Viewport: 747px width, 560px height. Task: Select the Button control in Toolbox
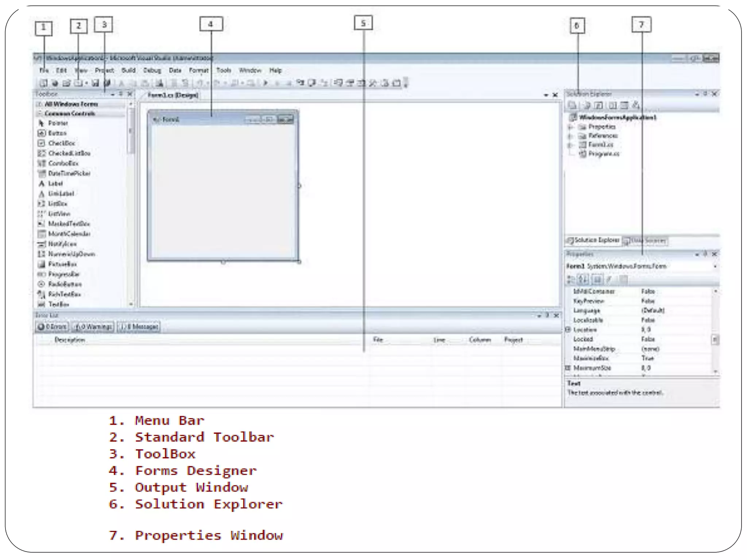click(57, 133)
